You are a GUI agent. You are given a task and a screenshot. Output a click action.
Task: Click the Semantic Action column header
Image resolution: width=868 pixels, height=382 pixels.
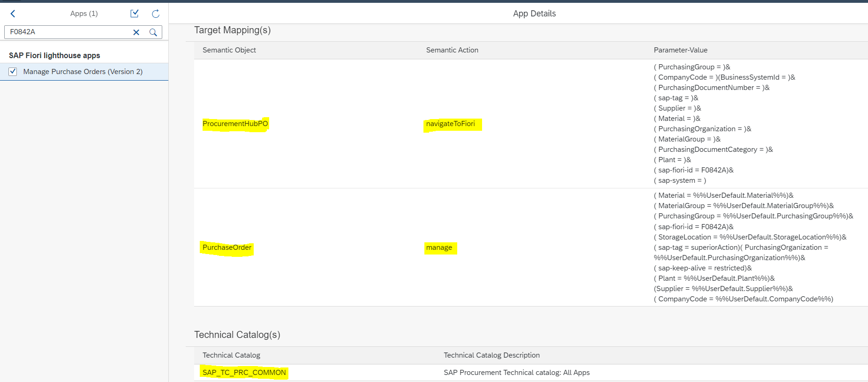point(452,50)
